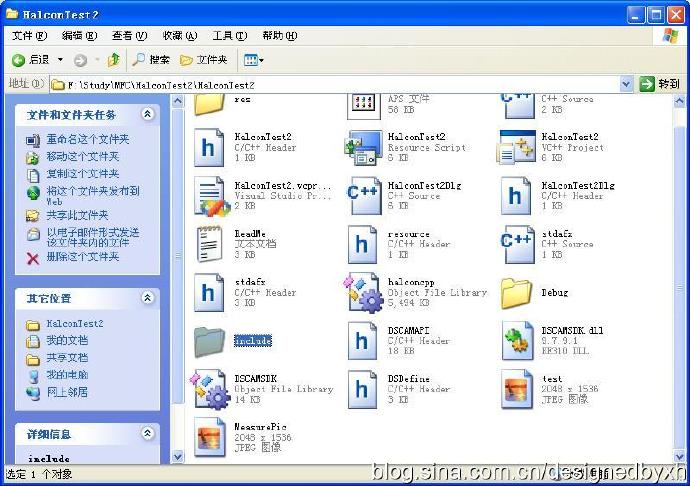Image resolution: width=690 pixels, height=486 pixels.
Task: Open 共享文档 in other places
Action: [67, 357]
